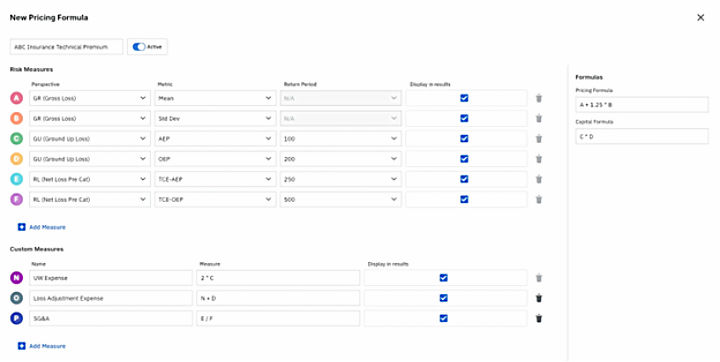Click the orange B measure badge
The image size is (720, 362).
[17, 118]
